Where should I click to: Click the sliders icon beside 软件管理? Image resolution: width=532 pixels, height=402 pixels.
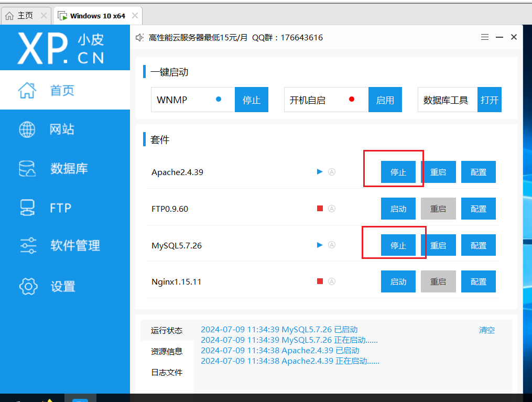[28, 245]
